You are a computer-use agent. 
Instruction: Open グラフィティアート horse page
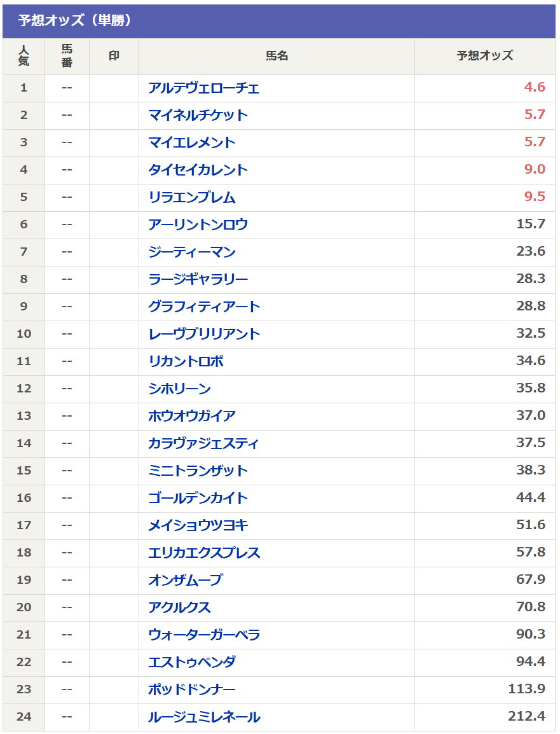tap(204, 307)
